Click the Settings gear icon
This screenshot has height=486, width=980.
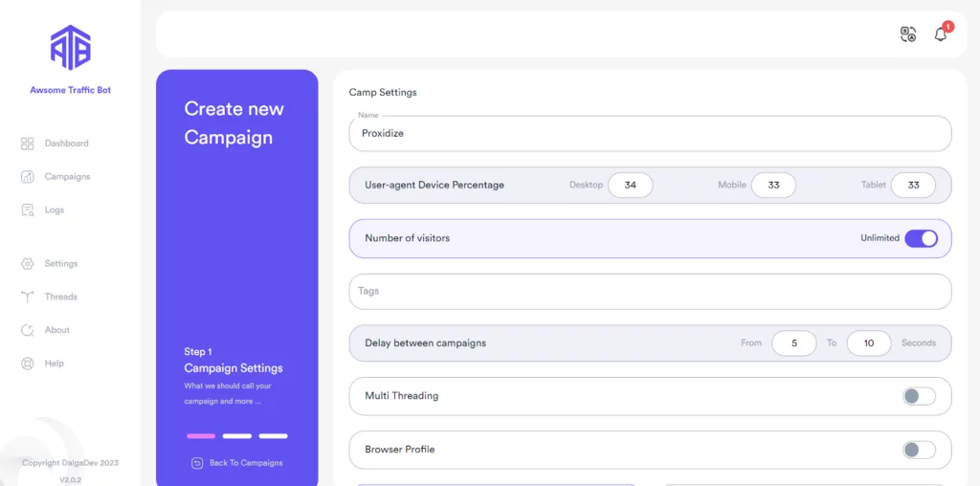[28, 264]
